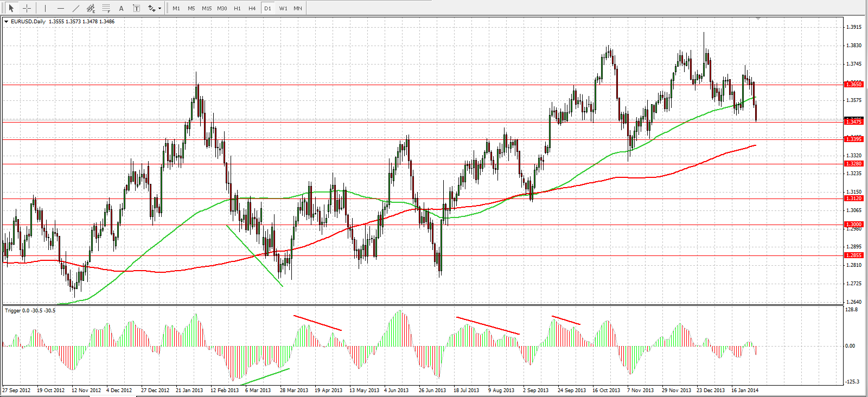Click the red 1.3395 price level label
The height and width of the screenshot is (397, 868).
pyautogui.click(x=854, y=139)
